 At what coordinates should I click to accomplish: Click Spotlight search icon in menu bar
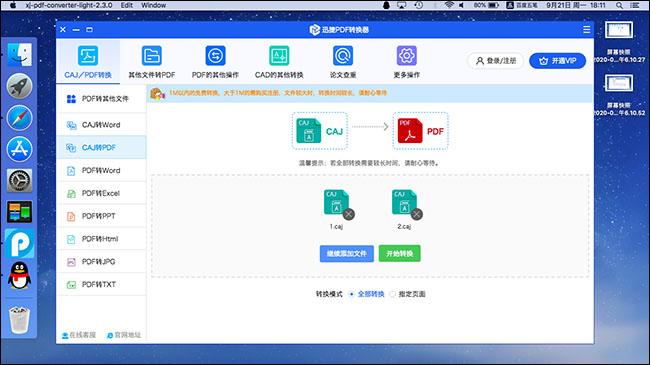[619, 5]
